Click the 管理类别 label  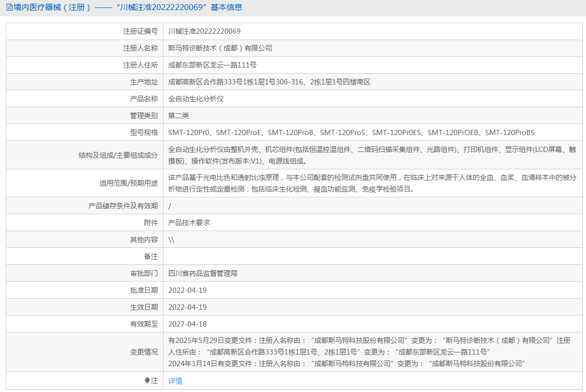pyautogui.click(x=144, y=116)
